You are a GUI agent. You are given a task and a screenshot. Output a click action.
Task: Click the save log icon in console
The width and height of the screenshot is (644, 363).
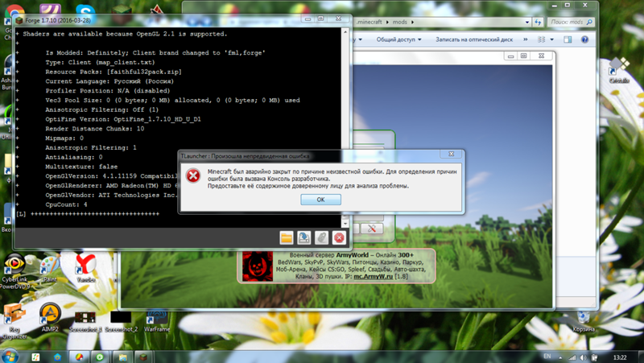[304, 237]
